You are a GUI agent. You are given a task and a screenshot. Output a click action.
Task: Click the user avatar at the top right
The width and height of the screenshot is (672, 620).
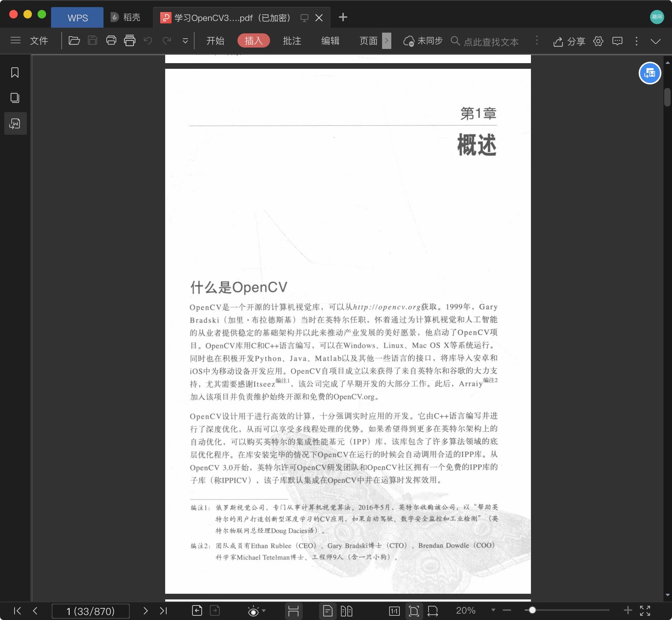(x=657, y=17)
